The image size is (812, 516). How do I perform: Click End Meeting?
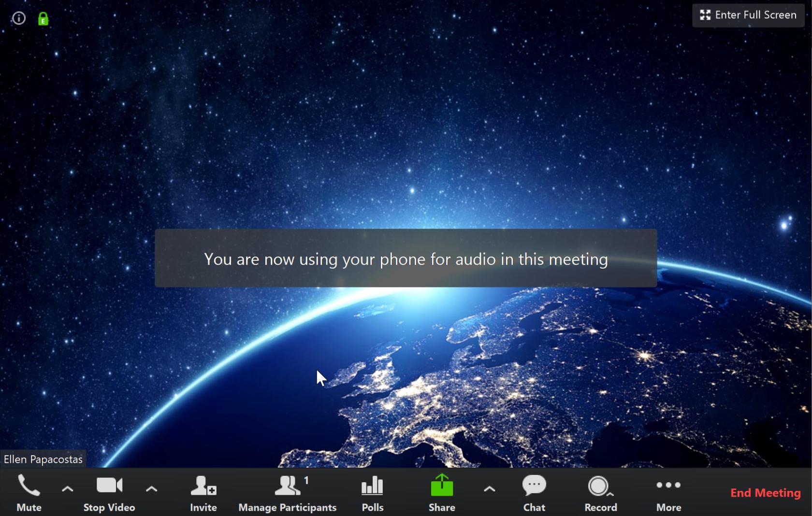pos(766,493)
